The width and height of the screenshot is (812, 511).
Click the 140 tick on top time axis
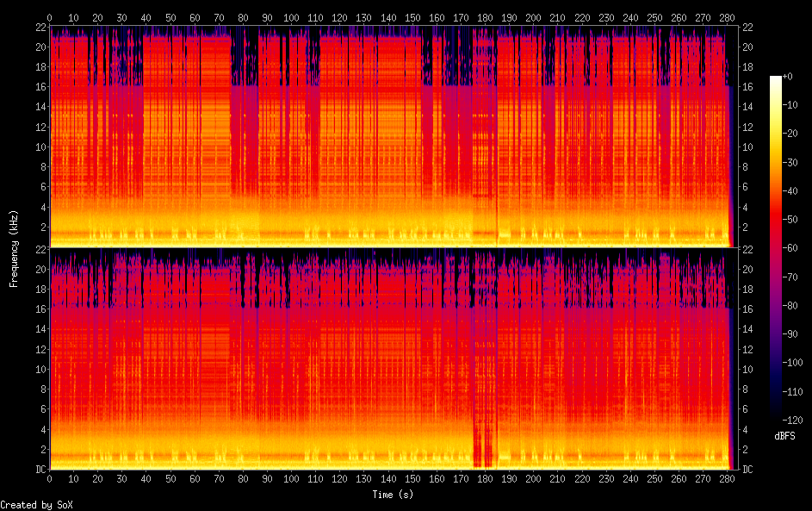coord(389,17)
